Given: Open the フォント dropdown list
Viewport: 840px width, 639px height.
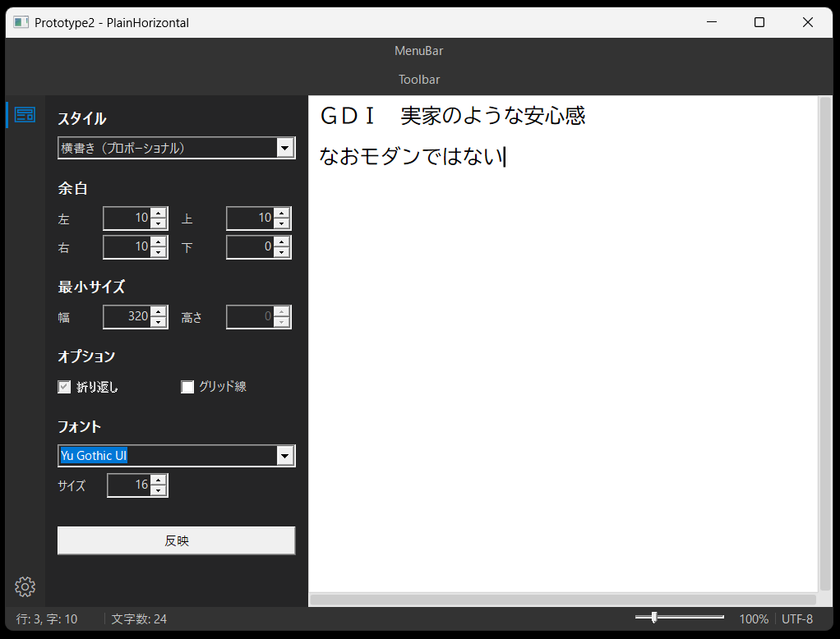Looking at the screenshot, I should pos(285,456).
